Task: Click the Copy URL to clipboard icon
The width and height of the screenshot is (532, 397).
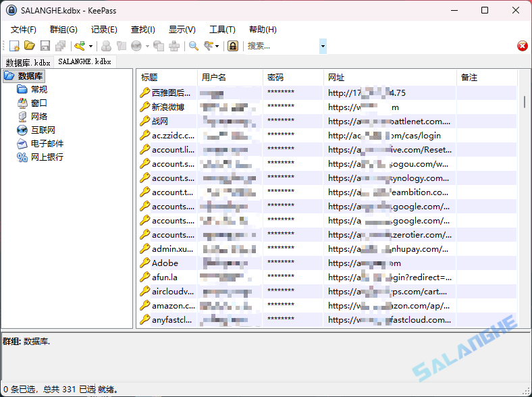Action: pyautogui.click(x=159, y=46)
